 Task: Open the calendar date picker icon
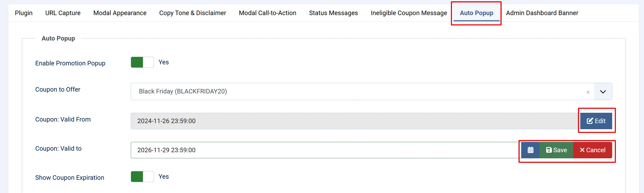530,150
